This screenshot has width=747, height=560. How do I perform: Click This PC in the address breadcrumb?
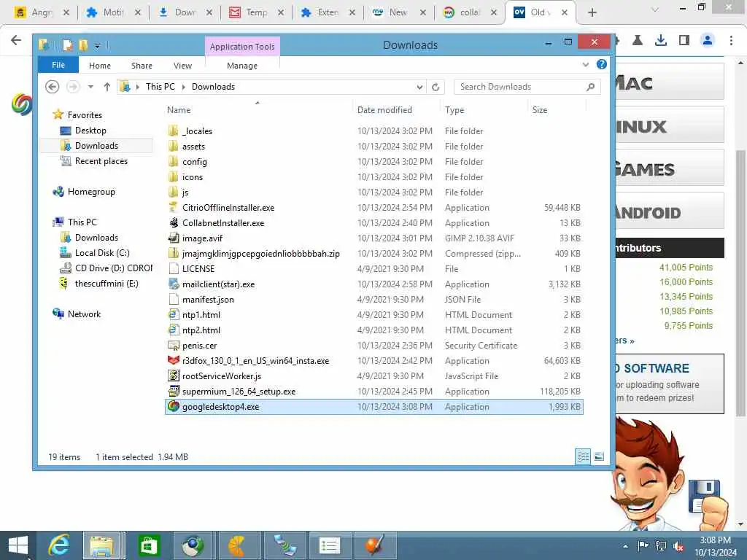160,87
